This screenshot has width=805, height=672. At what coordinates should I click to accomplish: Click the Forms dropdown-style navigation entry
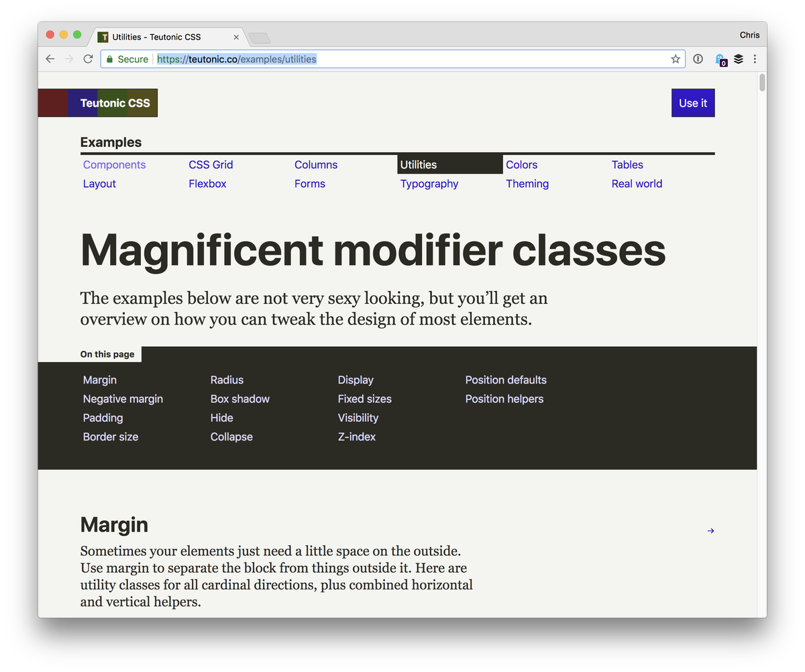[x=309, y=183]
